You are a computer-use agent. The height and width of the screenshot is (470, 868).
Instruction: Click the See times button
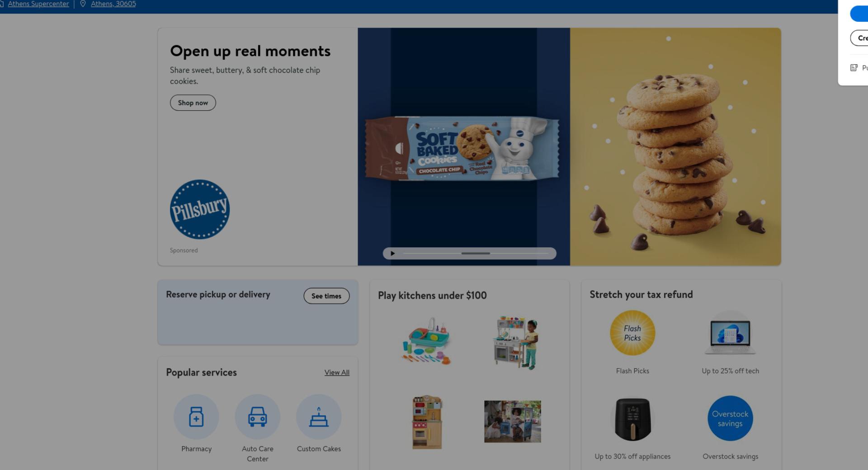tap(326, 296)
